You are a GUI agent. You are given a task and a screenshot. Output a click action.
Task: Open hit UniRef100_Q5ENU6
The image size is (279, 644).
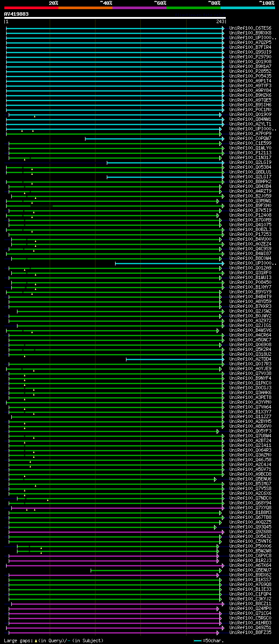250,479
